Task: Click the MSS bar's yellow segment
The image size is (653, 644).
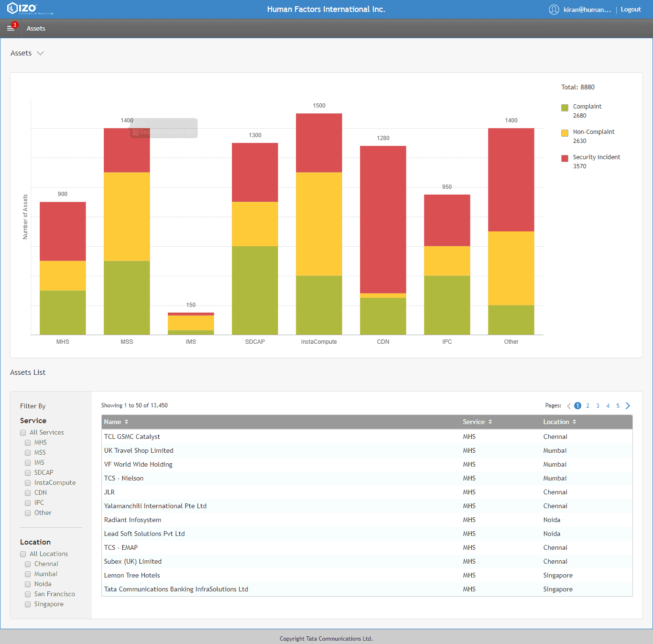Action: (127, 217)
